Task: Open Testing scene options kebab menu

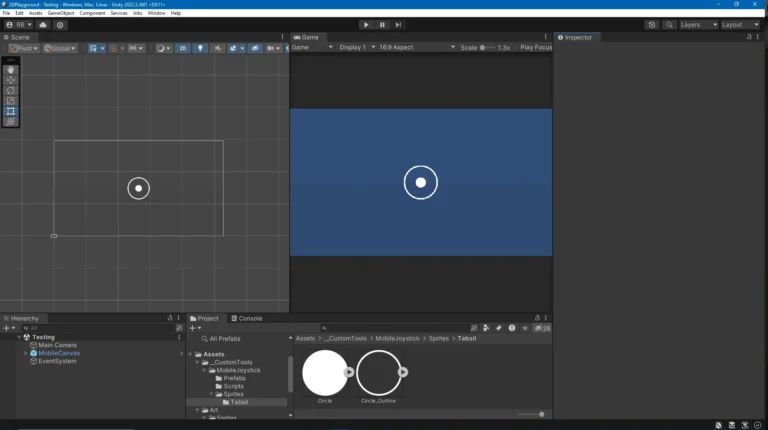Action: [x=179, y=337]
